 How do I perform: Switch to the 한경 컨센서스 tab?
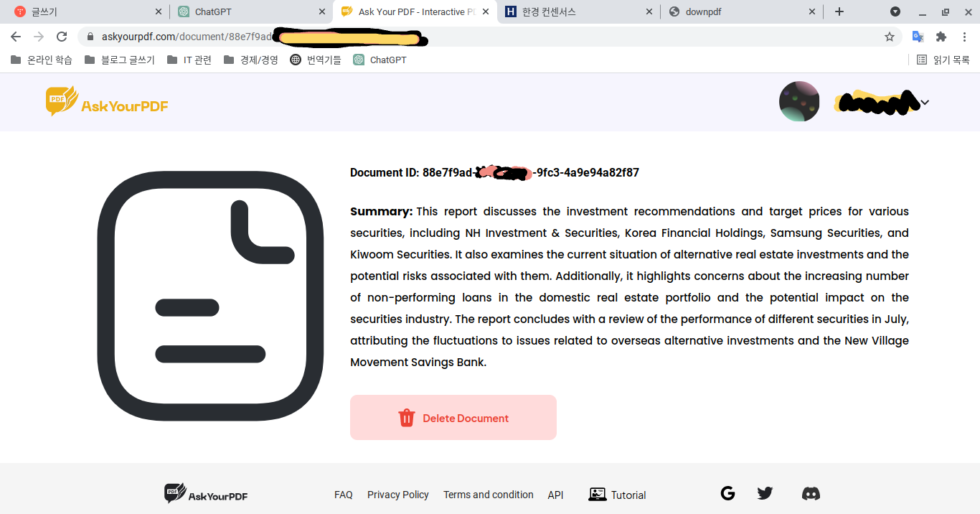click(579, 11)
